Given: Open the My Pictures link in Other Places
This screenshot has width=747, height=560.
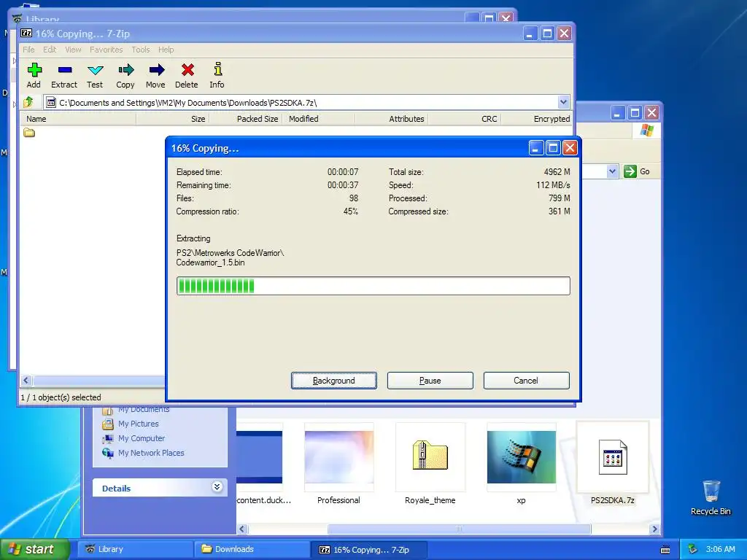Looking at the screenshot, I should point(138,424).
